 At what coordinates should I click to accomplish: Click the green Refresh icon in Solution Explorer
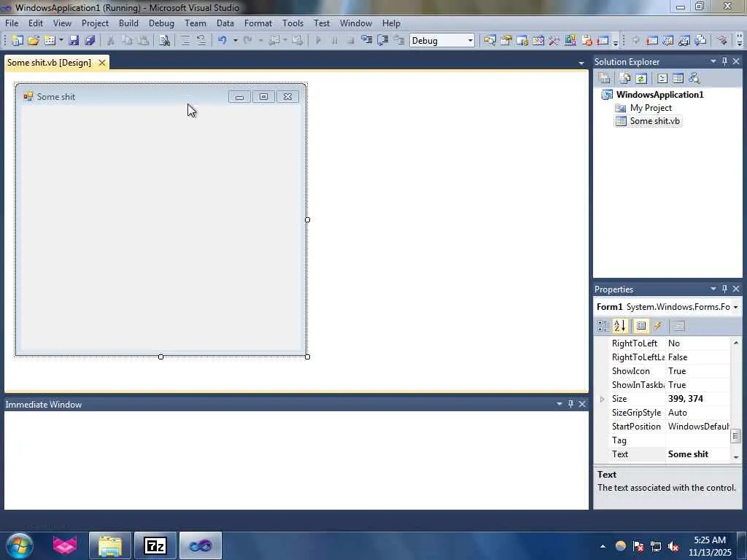[x=641, y=78]
